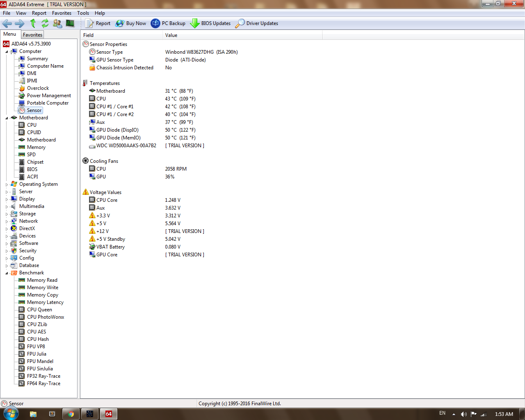Generate a Report from toolbar
Viewport: 525px width, 420px height.
click(98, 23)
